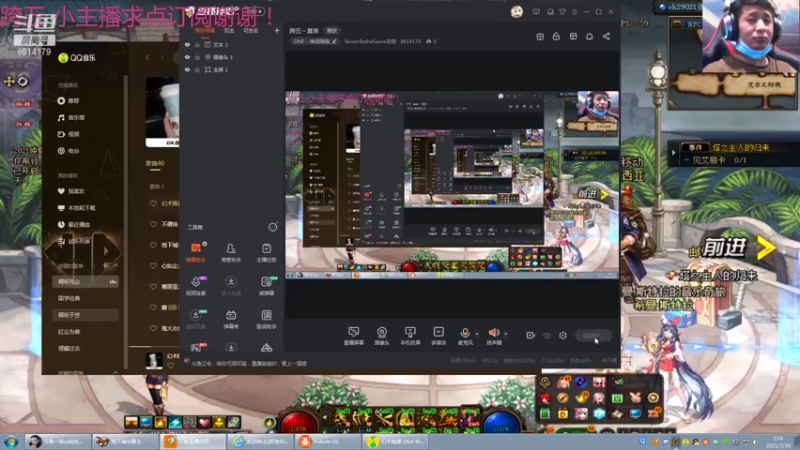Image resolution: width=800 pixels, height=450 pixels.
Task: Open the share icon in stream header
Action: click(x=606, y=36)
